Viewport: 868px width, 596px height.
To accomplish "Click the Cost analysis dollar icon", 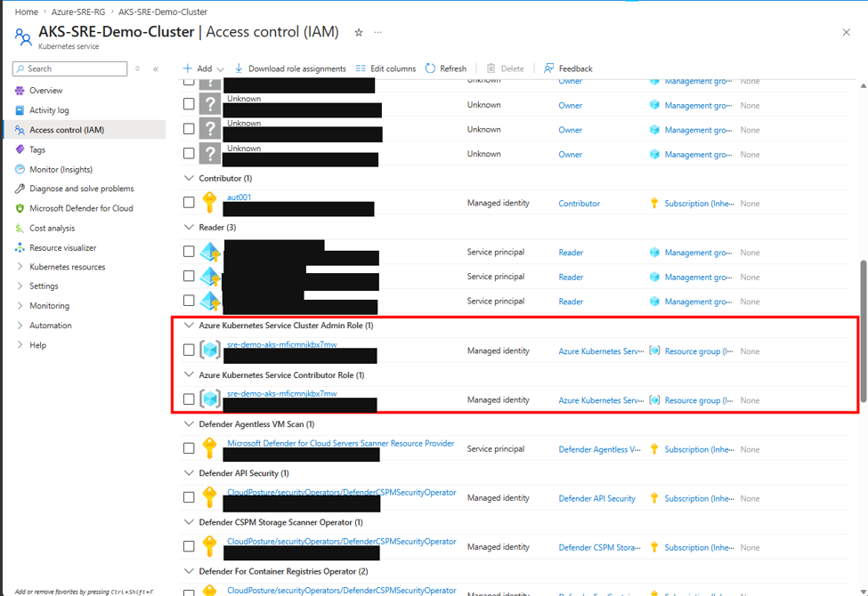I will click(x=20, y=228).
